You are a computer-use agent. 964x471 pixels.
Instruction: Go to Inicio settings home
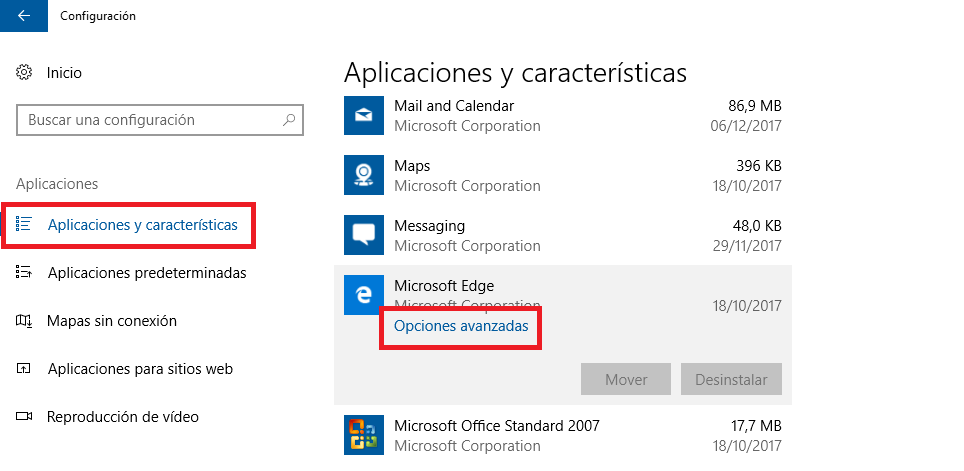(x=64, y=73)
